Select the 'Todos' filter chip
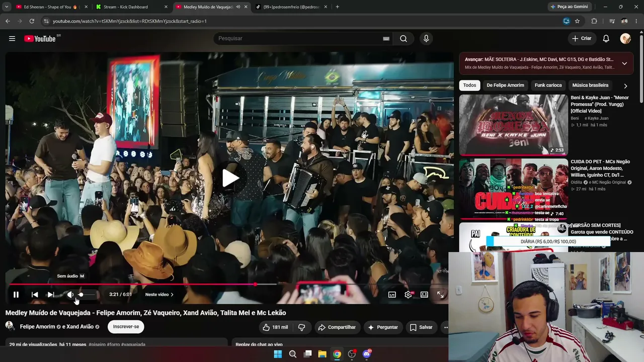The height and width of the screenshot is (362, 644). [x=469, y=85]
